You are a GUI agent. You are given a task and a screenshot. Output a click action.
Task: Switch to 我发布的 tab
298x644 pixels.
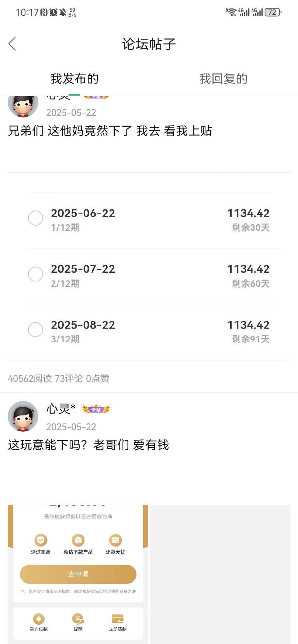(74, 79)
